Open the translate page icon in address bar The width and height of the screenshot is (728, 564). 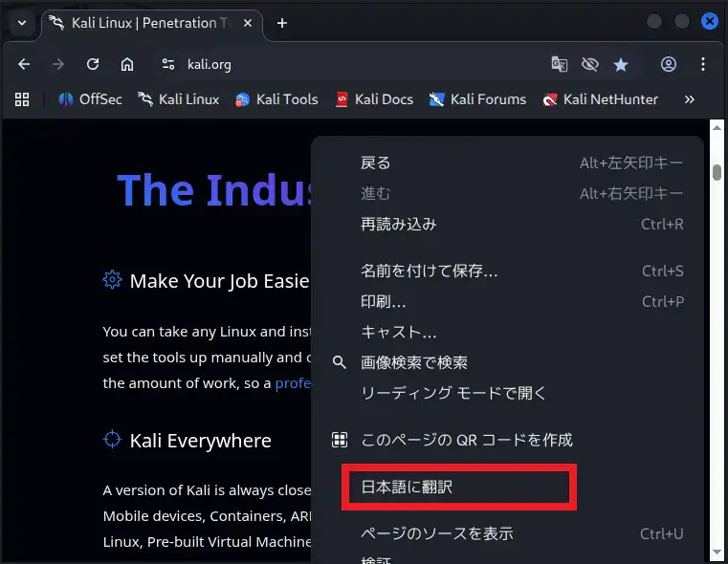(x=559, y=64)
